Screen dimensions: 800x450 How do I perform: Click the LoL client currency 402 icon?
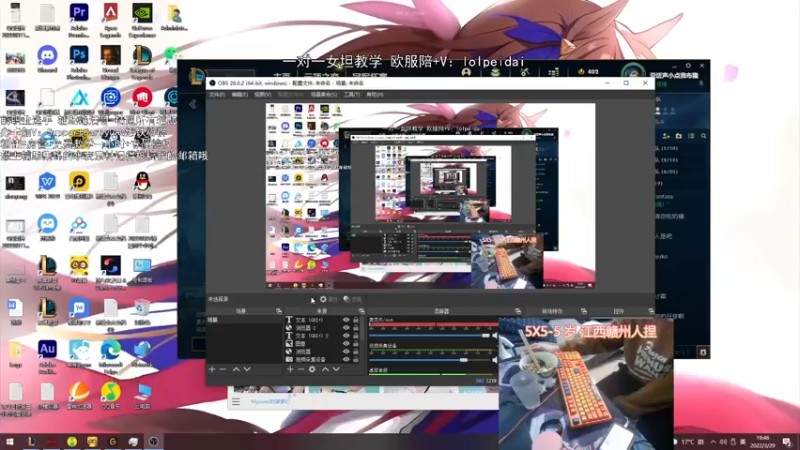(581, 72)
